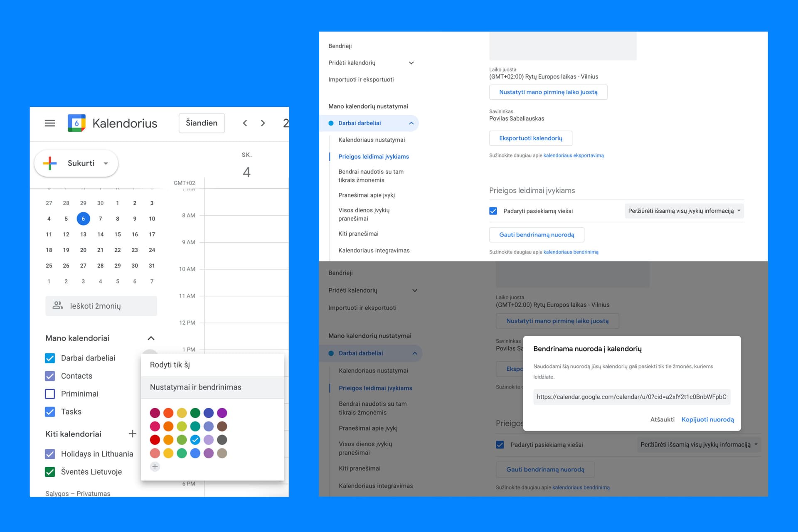
Task: Click the plus icon on Sukurti
Action: click(50, 163)
